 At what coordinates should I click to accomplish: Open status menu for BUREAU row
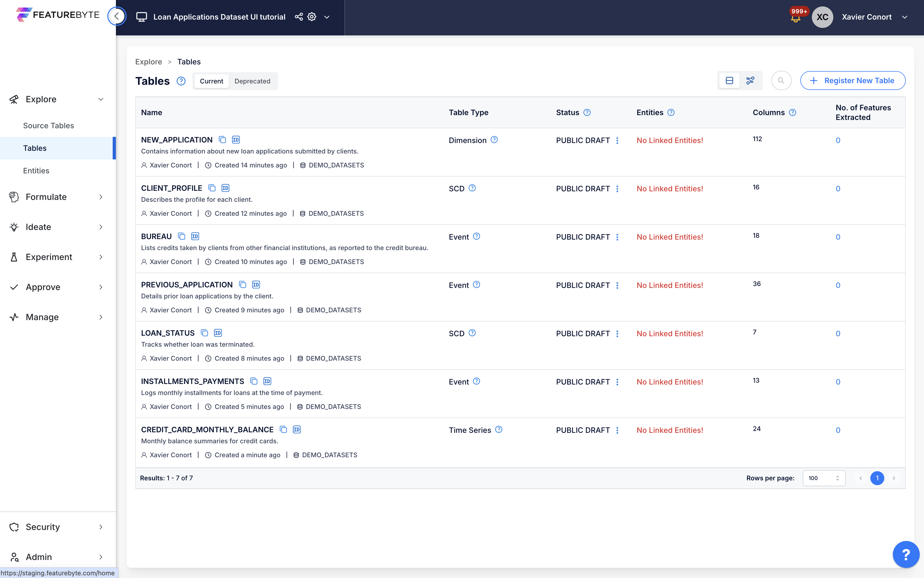[x=617, y=237]
